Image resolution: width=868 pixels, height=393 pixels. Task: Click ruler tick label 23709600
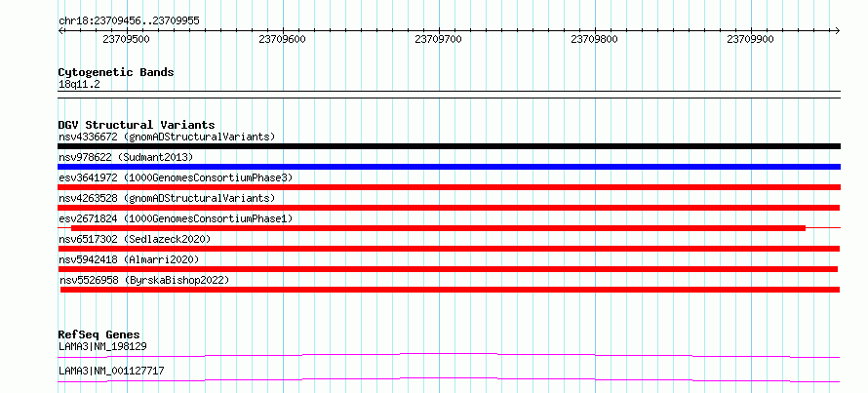(x=282, y=40)
